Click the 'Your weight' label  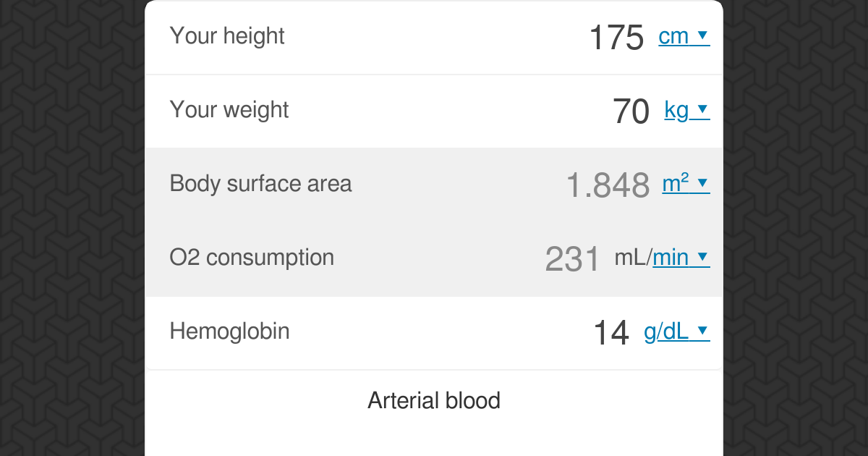click(x=229, y=110)
